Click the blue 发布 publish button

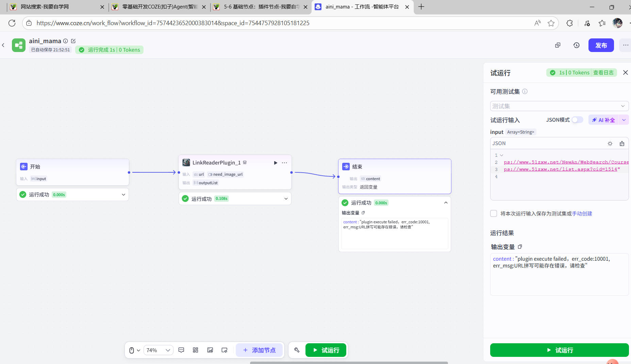click(601, 45)
